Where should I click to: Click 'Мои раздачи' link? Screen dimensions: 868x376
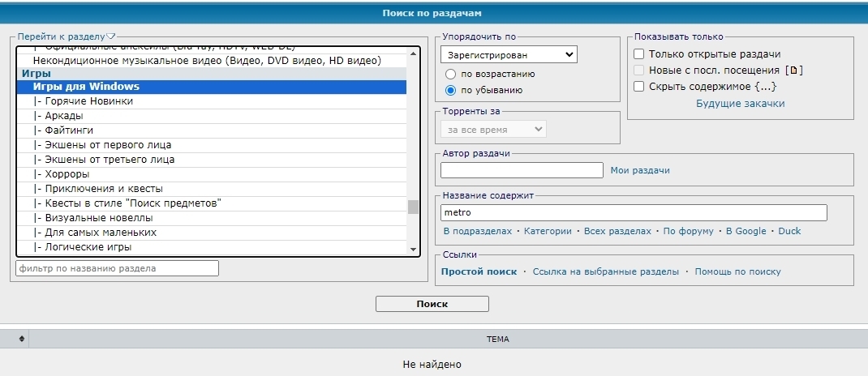640,170
